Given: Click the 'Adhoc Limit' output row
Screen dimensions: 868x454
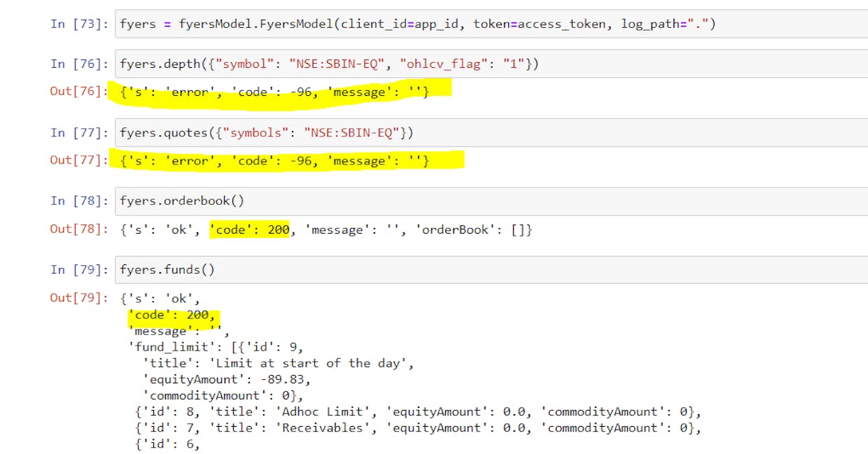Looking at the screenshot, I should coord(418,411).
